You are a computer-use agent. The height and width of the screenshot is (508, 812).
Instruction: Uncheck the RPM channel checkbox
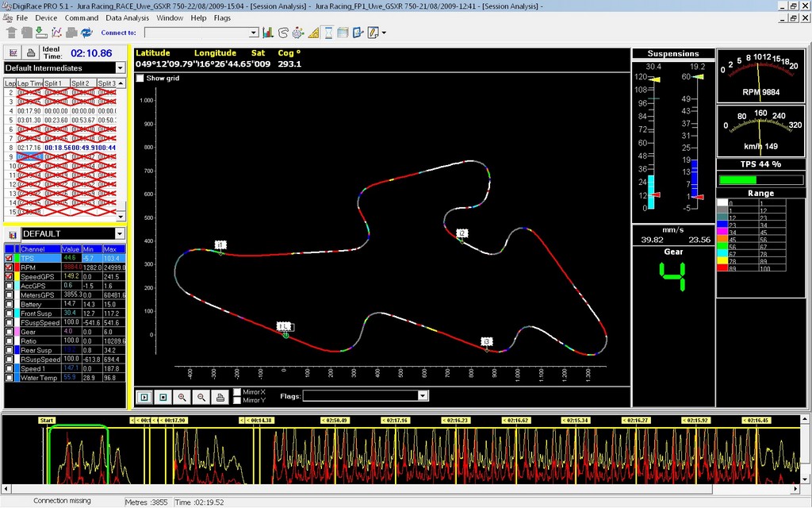pos(10,267)
